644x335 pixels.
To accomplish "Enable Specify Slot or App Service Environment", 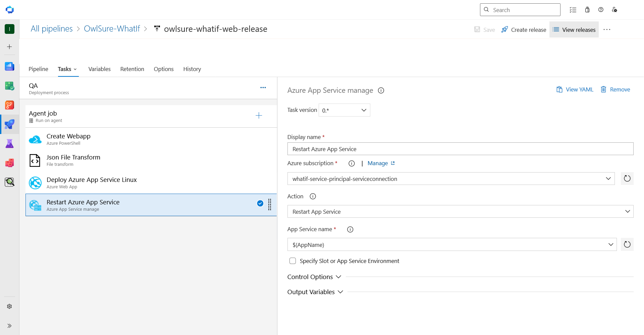I will [293, 261].
